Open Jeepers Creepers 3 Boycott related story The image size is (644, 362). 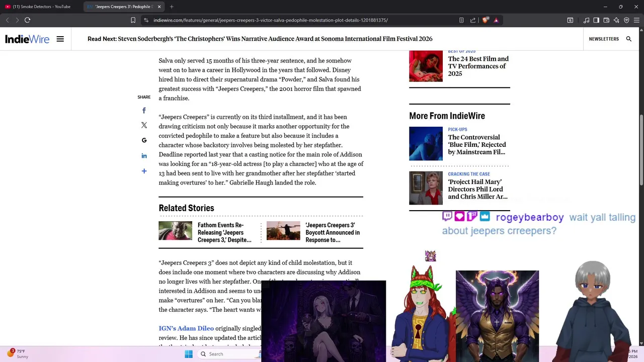pos(333,232)
